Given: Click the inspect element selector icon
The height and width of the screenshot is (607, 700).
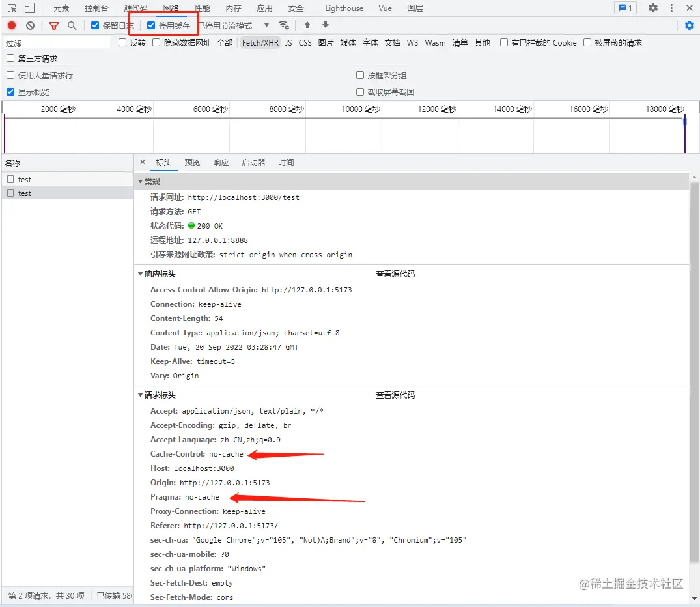Looking at the screenshot, I should pyautogui.click(x=12, y=8).
